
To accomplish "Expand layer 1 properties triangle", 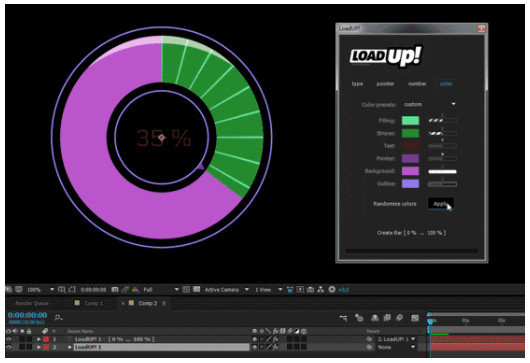I will click(x=39, y=339).
